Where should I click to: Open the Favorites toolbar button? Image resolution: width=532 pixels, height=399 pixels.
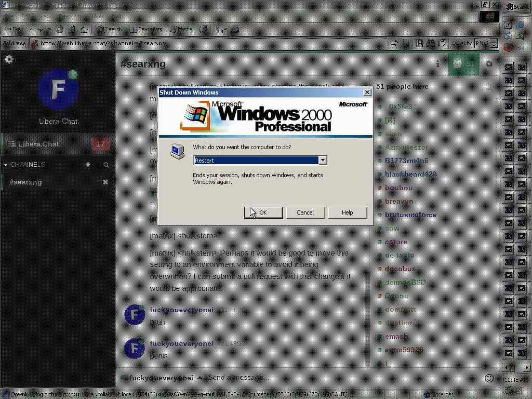145,30
